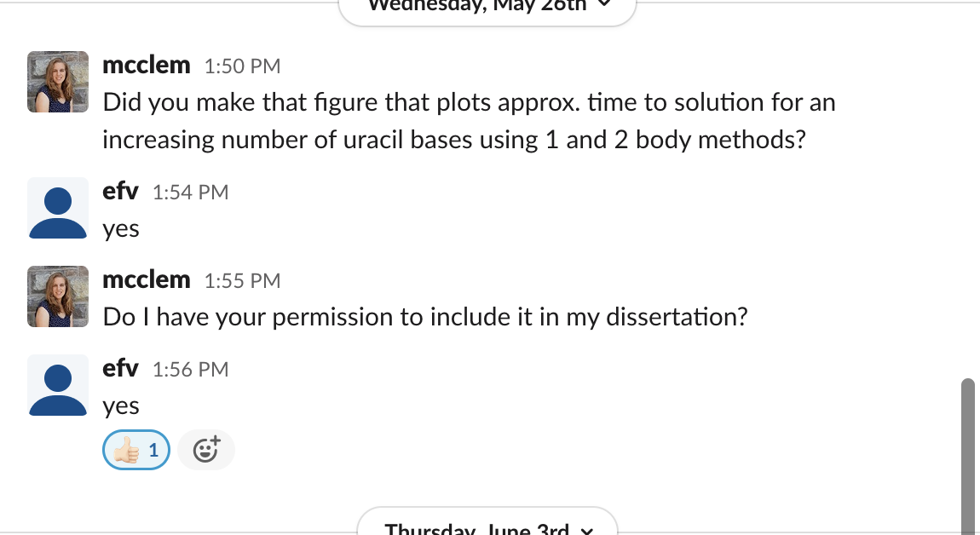Viewport: 980px width, 535px height.
Task: Click the thumbs-up emoji icon in the reaction
Action: click(x=126, y=450)
